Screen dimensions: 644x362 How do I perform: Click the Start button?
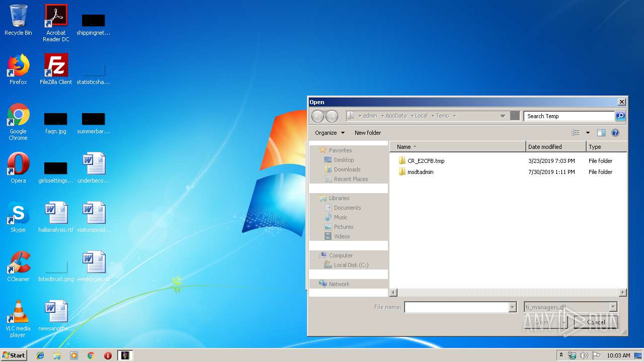pyautogui.click(x=14, y=355)
